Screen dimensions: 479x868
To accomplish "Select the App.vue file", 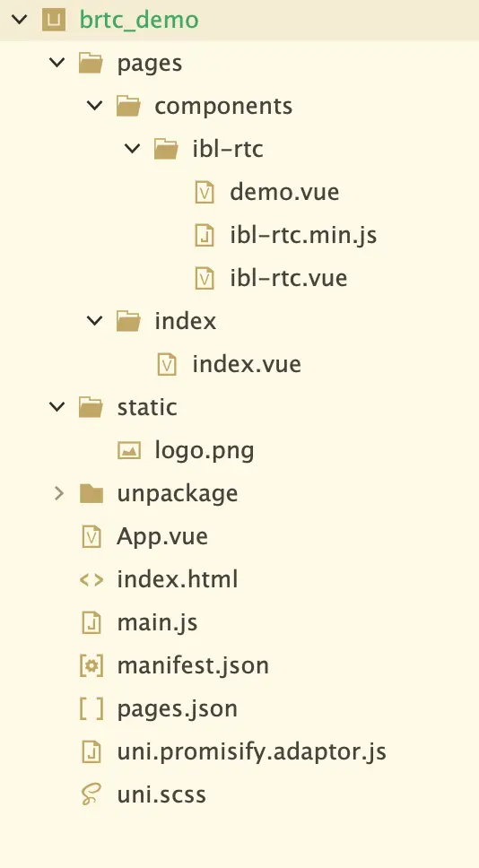I will 162,536.
